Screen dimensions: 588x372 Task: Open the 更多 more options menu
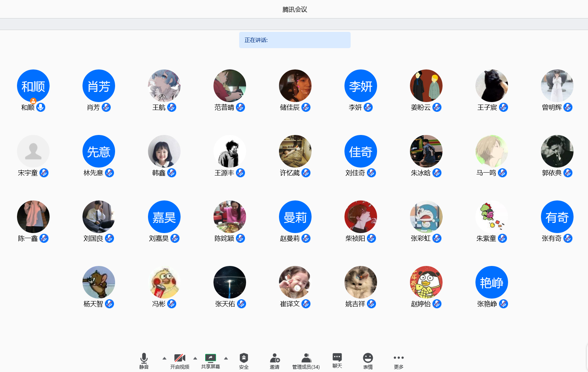tap(398, 358)
